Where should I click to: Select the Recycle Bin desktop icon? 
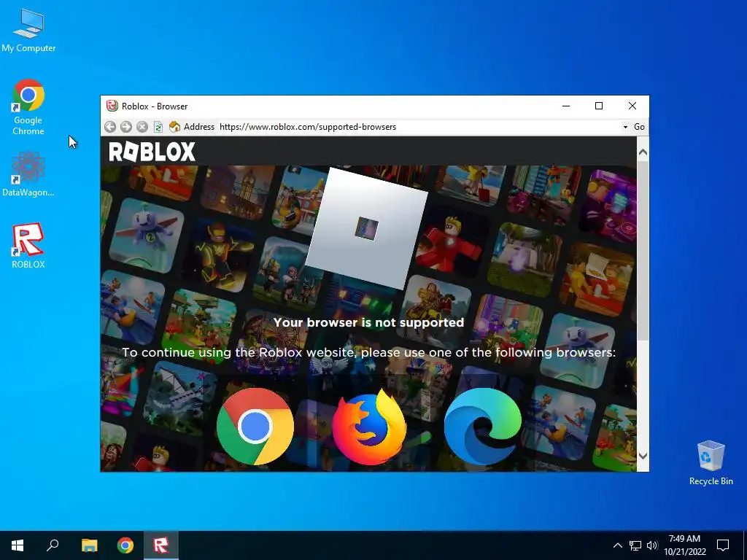coord(711,463)
